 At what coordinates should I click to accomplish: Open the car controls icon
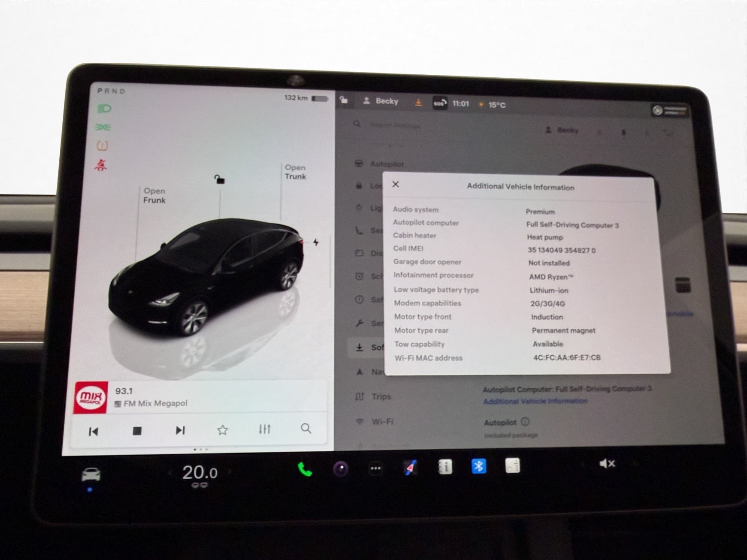91,475
